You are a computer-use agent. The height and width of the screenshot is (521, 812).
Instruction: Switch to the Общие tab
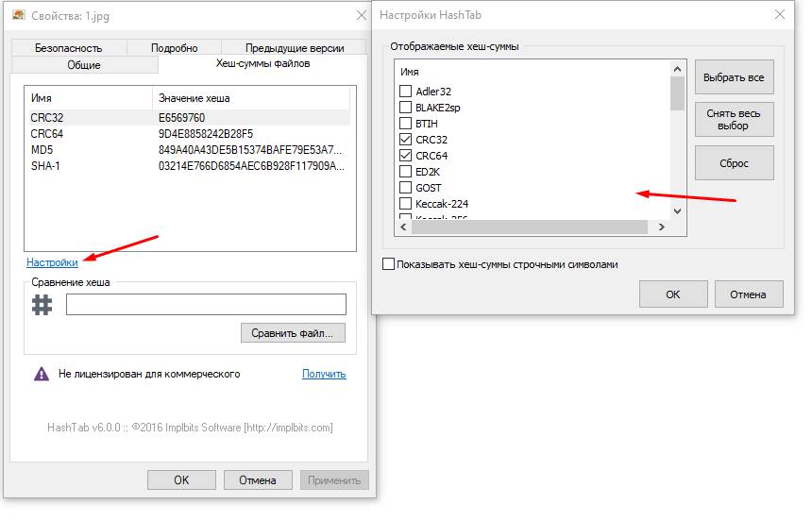[84, 65]
